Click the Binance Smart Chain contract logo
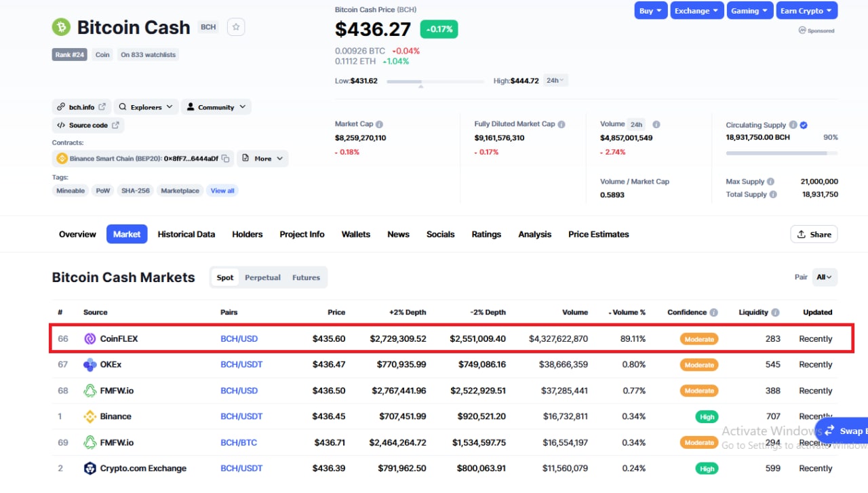The height and width of the screenshot is (493, 868). (x=62, y=159)
